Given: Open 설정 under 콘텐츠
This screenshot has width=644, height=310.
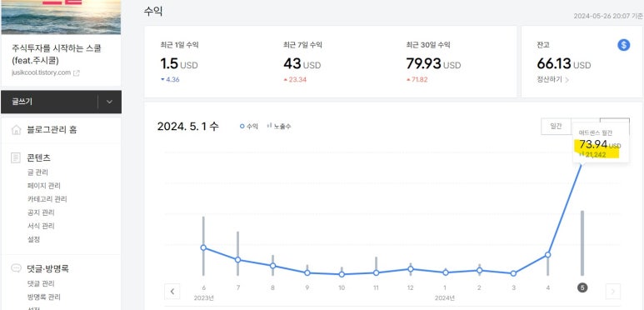Looking at the screenshot, I should click(33, 239).
